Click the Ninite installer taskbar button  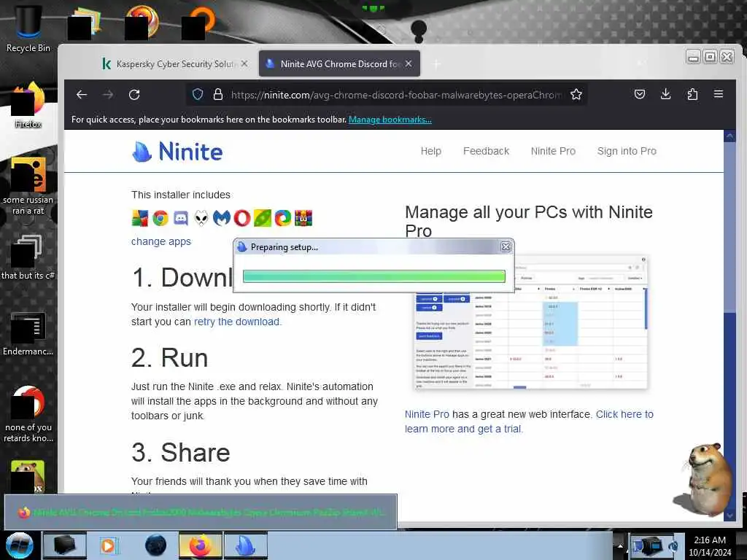coord(246,545)
